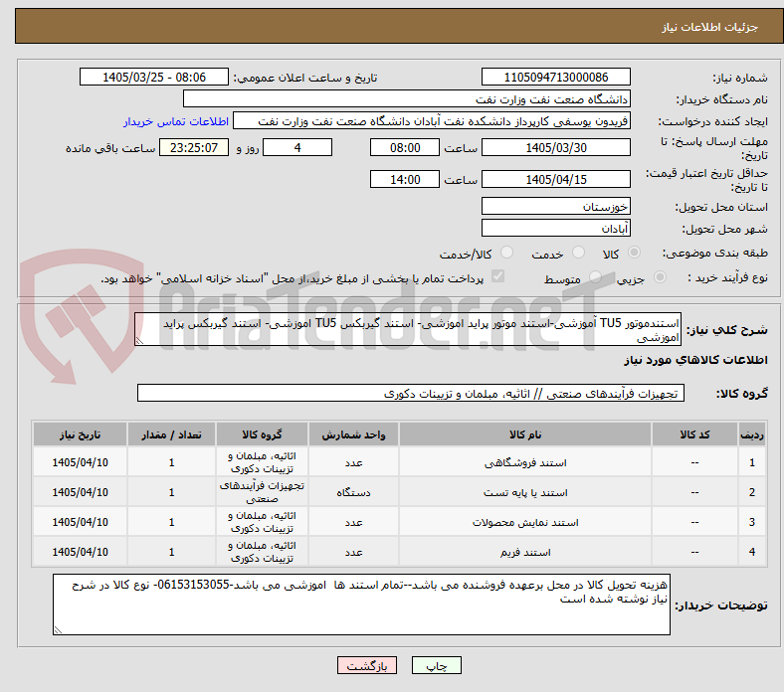Viewport: 784px width, 692px height.
Task: Click the استند فریم item name
Action: coord(525,552)
